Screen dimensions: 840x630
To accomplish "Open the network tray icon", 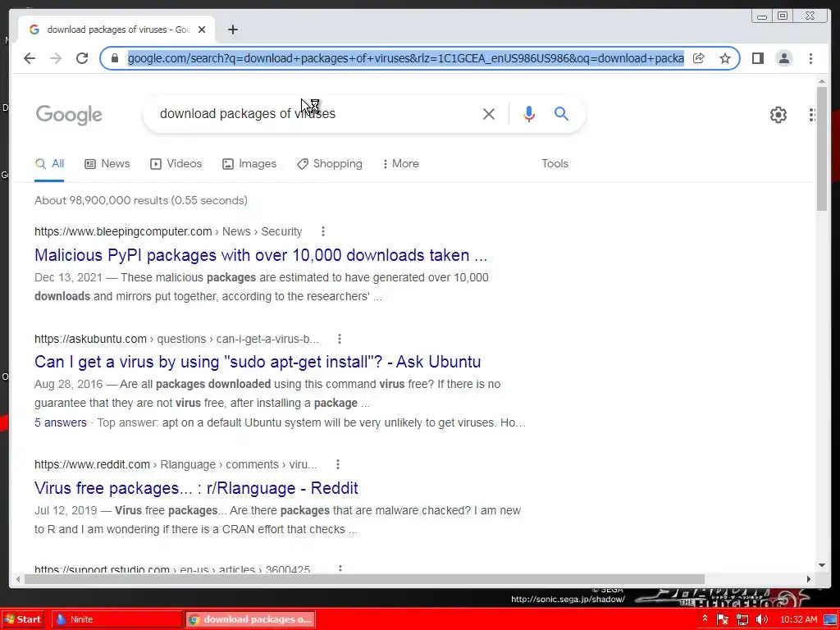I will point(742,620).
